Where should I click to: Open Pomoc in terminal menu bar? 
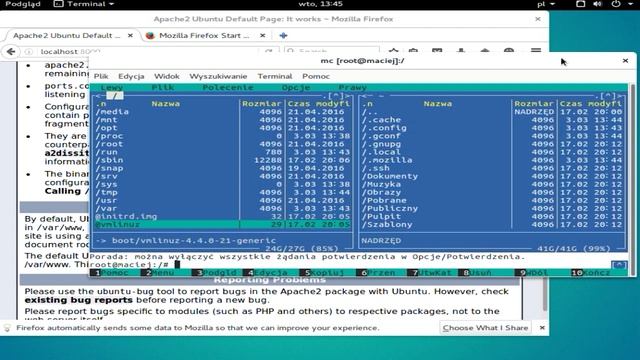tap(316, 76)
